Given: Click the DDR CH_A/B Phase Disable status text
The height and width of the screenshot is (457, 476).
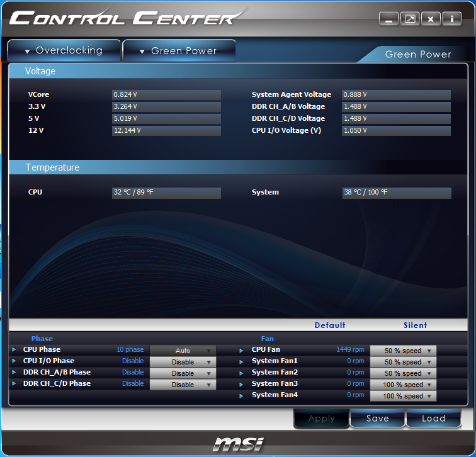Looking at the screenshot, I should (133, 372).
